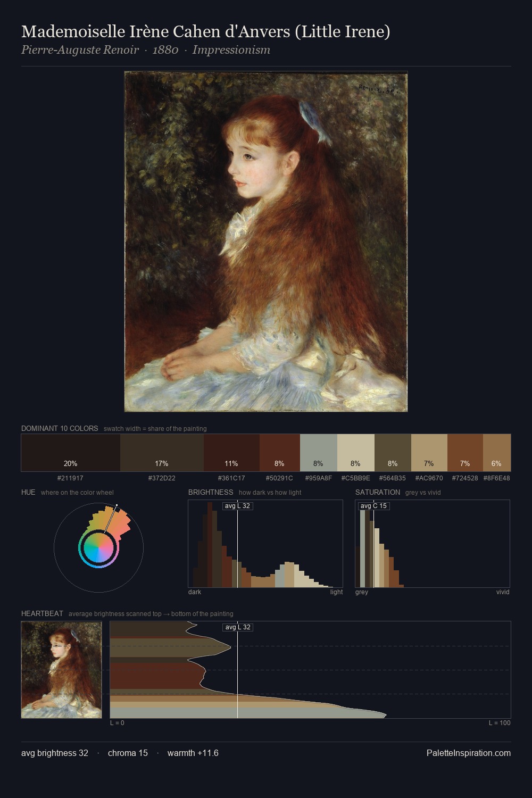Click the 'dark' brightness axis label

pos(195,592)
